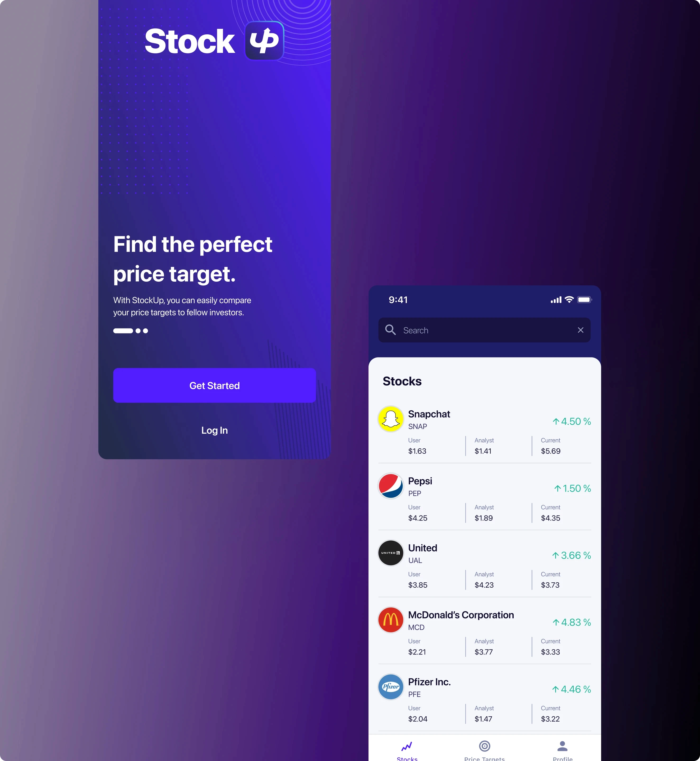Click the Get Started button

tap(214, 386)
